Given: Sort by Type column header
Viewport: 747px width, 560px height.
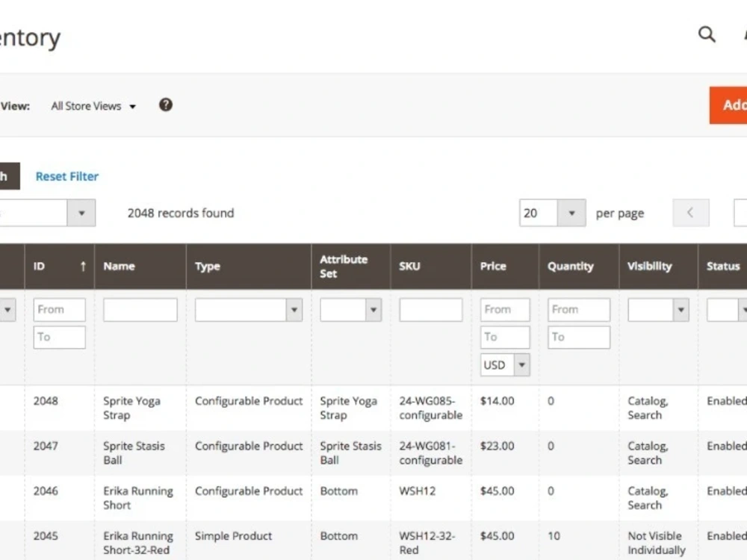Looking at the screenshot, I should pos(249,267).
